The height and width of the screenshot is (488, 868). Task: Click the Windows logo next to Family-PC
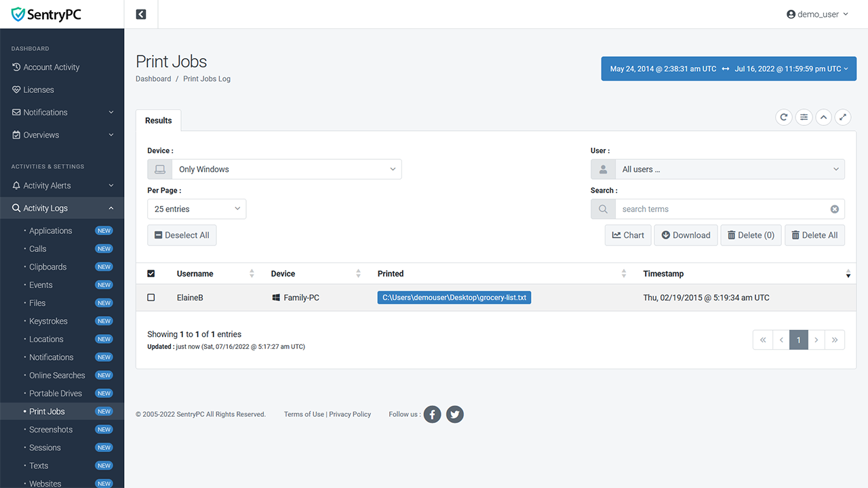276,298
